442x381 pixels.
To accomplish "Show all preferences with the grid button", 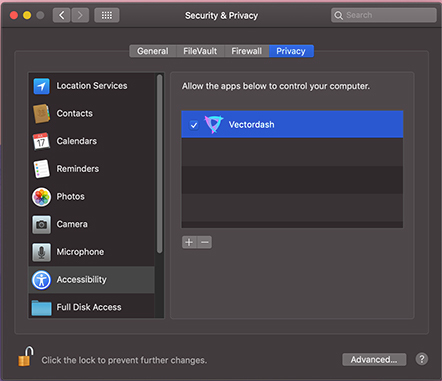I will (x=107, y=15).
